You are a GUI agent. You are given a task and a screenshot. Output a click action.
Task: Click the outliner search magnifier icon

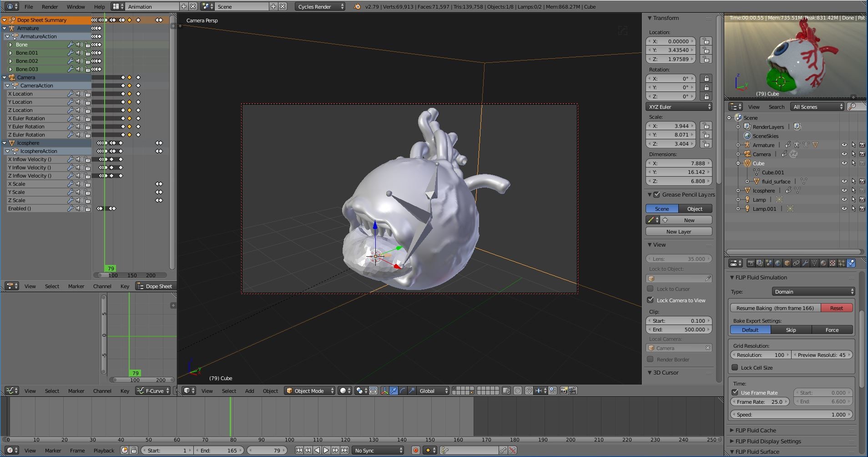point(853,107)
